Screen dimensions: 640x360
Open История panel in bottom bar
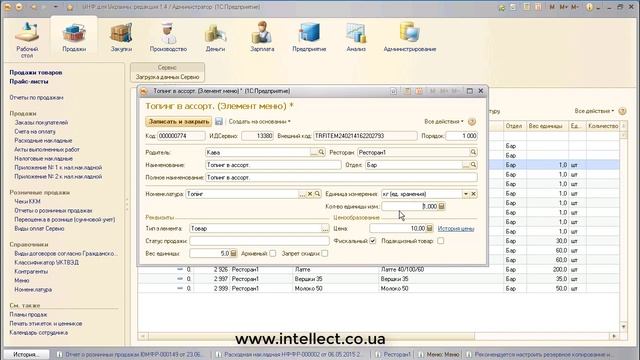[27, 354]
